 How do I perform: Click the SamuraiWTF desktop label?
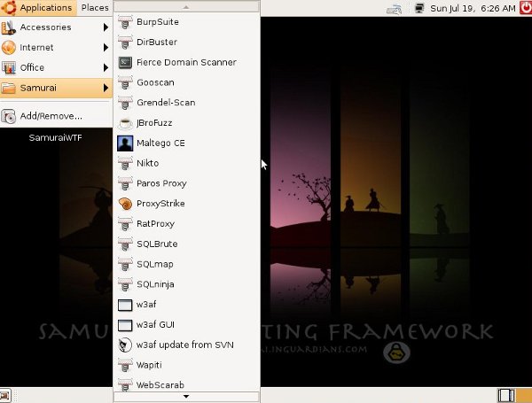(x=55, y=137)
